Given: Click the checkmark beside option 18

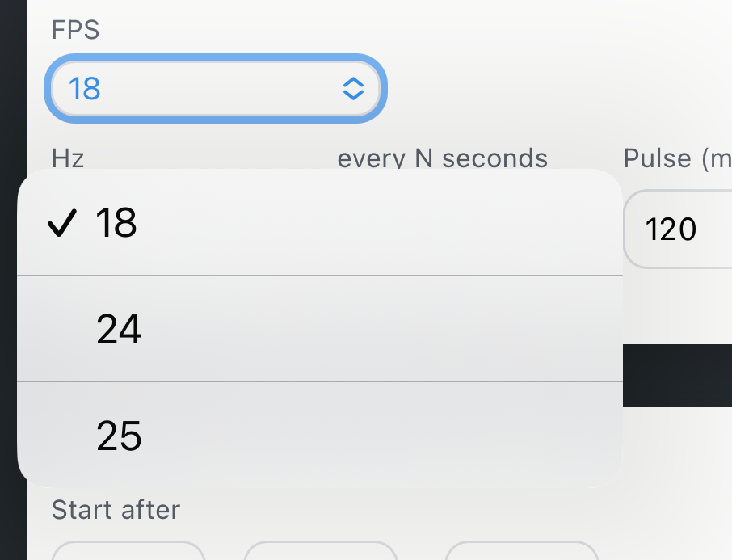Looking at the screenshot, I should point(62,222).
